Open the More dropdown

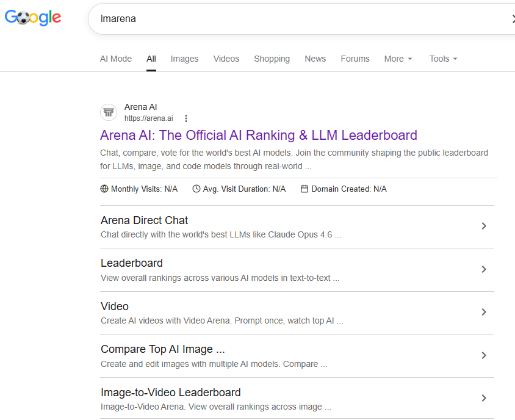click(398, 59)
